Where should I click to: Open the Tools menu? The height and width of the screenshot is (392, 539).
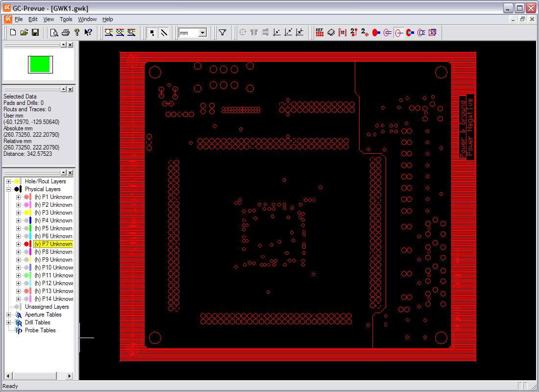(x=66, y=19)
